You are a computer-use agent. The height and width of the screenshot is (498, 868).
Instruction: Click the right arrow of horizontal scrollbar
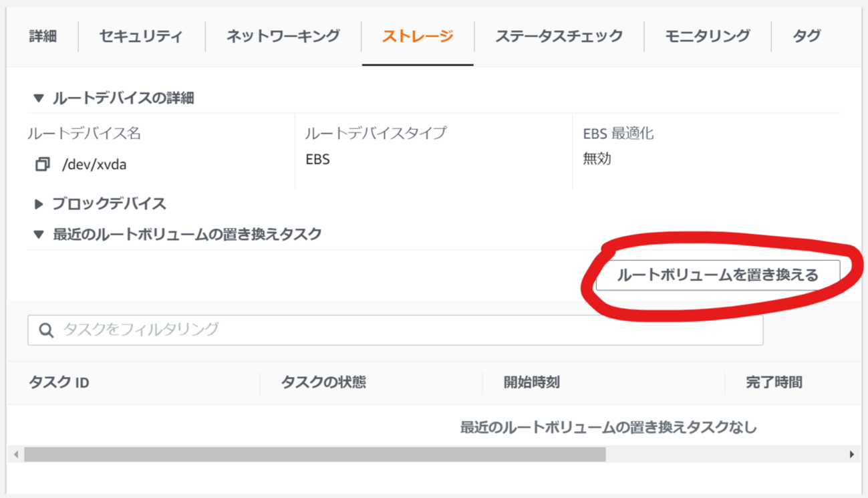(x=851, y=455)
